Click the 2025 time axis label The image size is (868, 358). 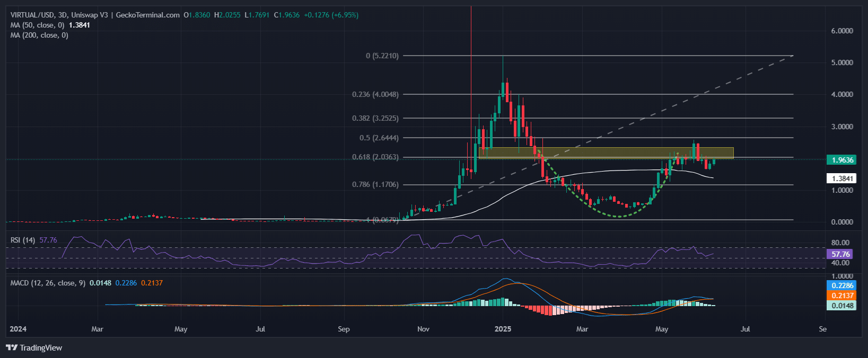(503, 329)
